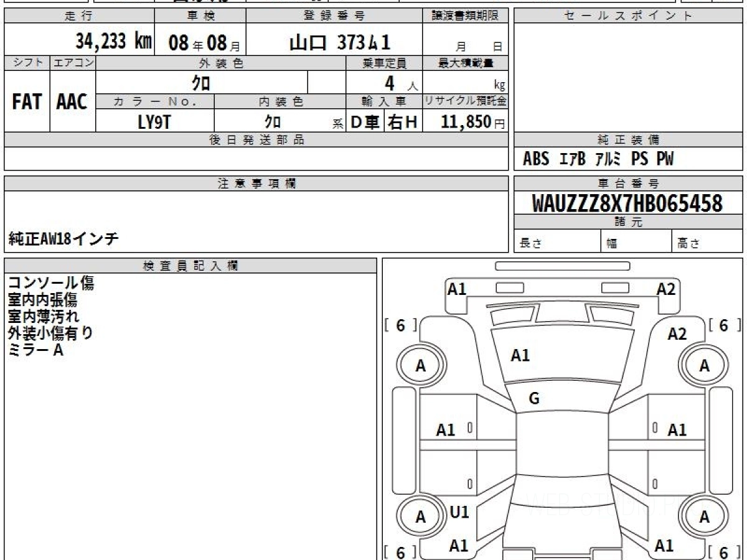Select chassis number WAUZZZ8X7HB065458

tap(627, 203)
